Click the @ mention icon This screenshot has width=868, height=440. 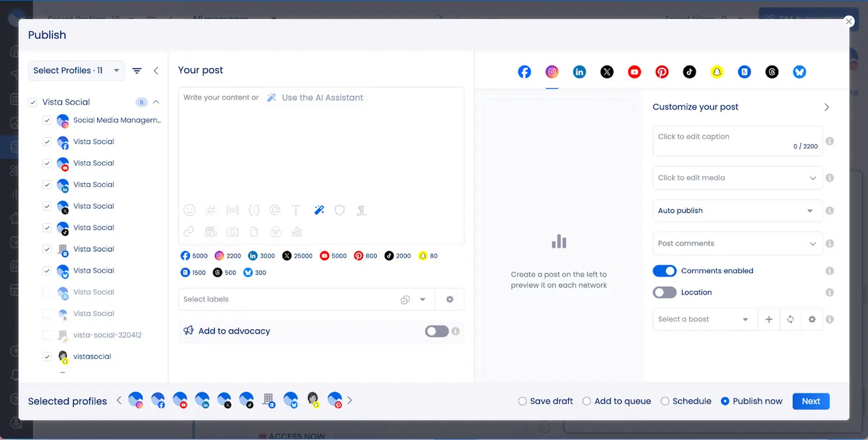point(274,210)
